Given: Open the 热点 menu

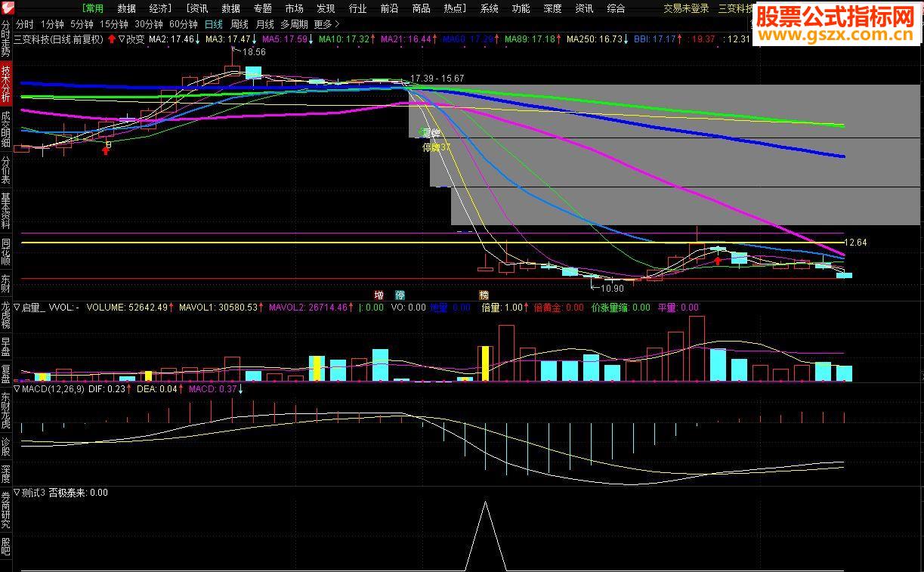Looking at the screenshot, I should pyautogui.click(x=454, y=8).
